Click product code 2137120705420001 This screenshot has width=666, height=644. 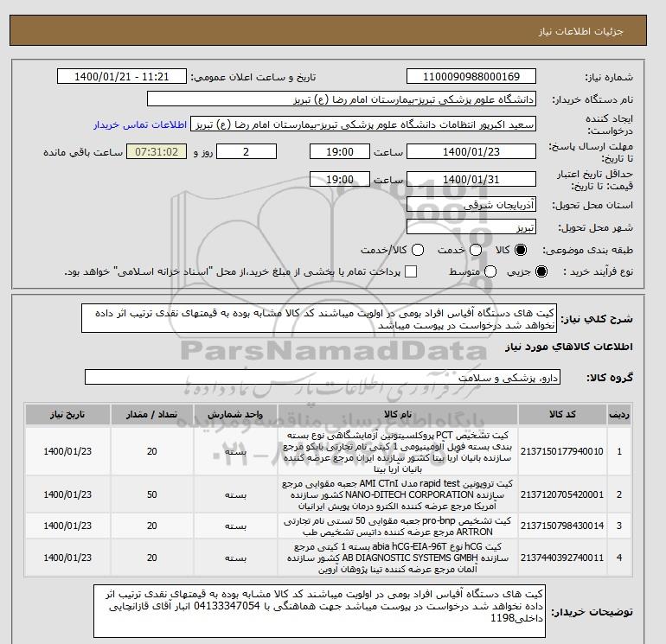tap(562, 494)
